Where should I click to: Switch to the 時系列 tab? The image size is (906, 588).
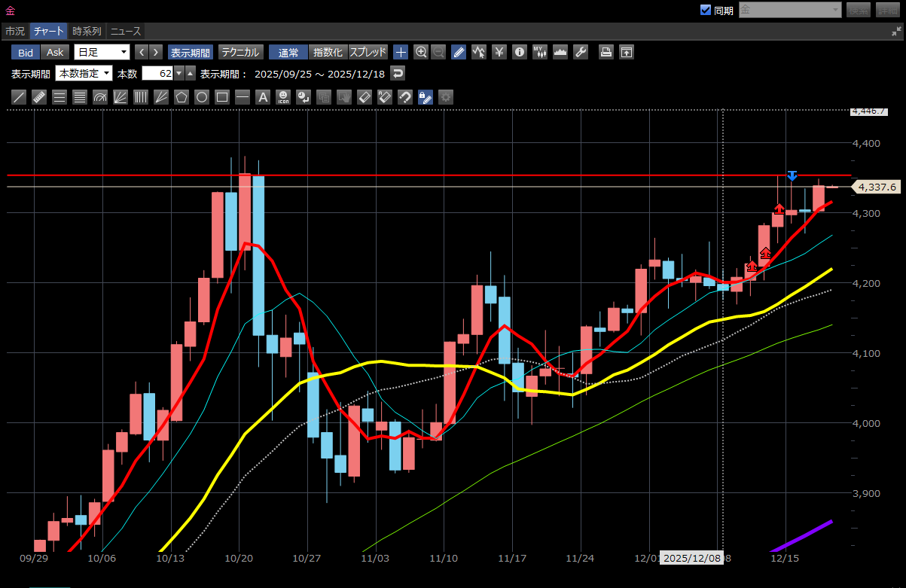(x=87, y=31)
